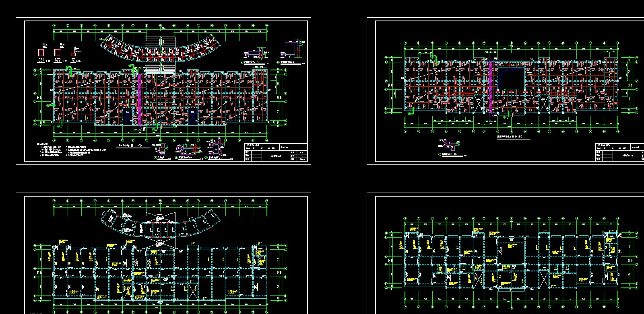Select the blue outlined void in top-right plan

512,78
